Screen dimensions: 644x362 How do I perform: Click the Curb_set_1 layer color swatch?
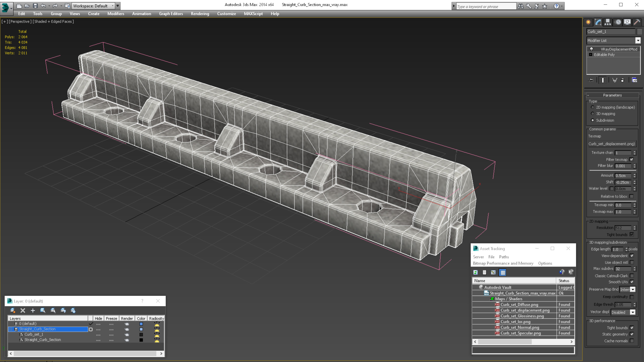coord(141,335)
